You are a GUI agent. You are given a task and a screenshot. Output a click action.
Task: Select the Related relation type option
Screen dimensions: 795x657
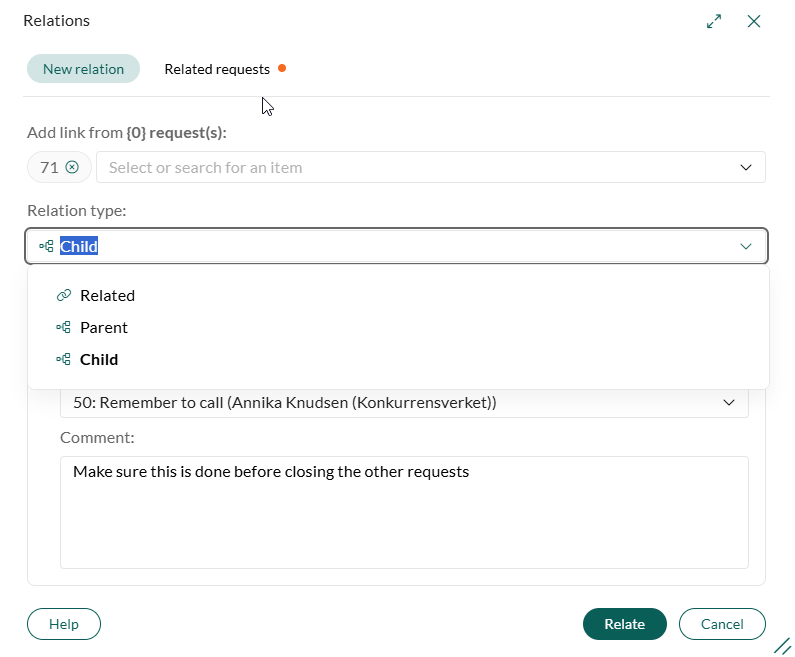107,295
